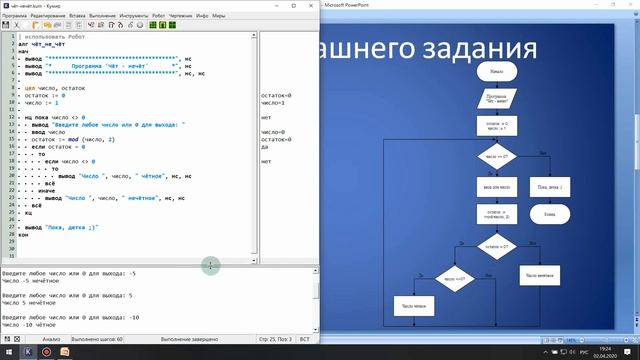Click the 'Конец' flowchart block in PowerPoint
640x360 pixels.
550,214
